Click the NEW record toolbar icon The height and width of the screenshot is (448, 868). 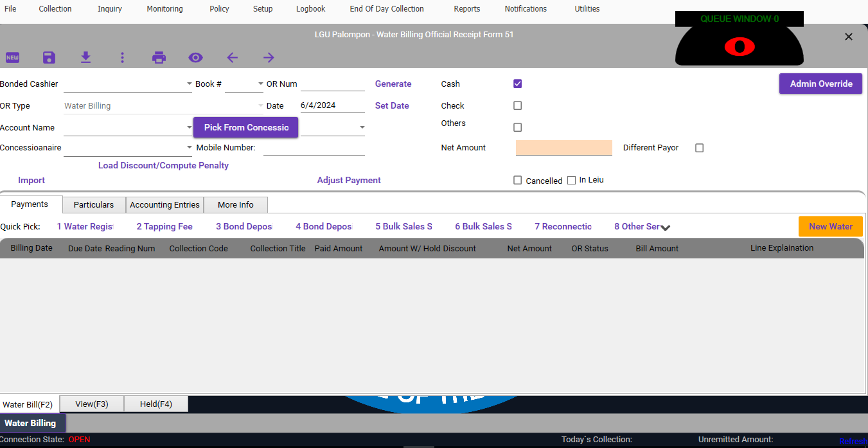tap(12, 58)
